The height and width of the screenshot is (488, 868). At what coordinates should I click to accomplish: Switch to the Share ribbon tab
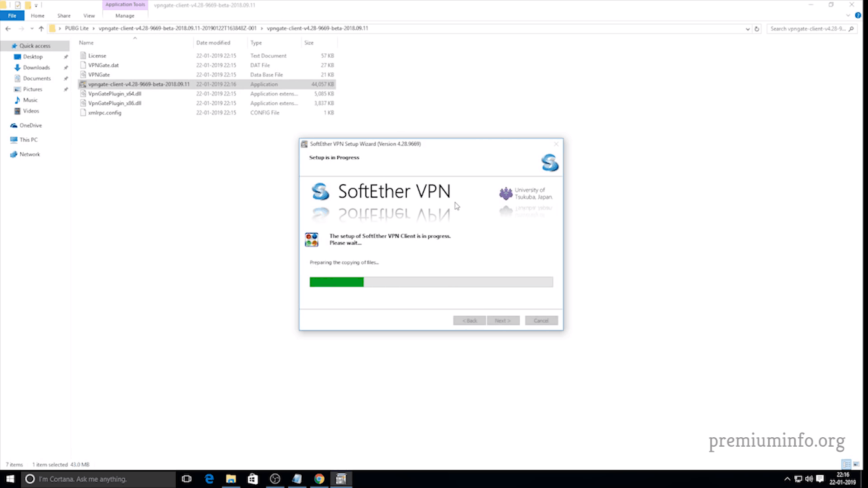pyautogui.click(x=64, y=15)
